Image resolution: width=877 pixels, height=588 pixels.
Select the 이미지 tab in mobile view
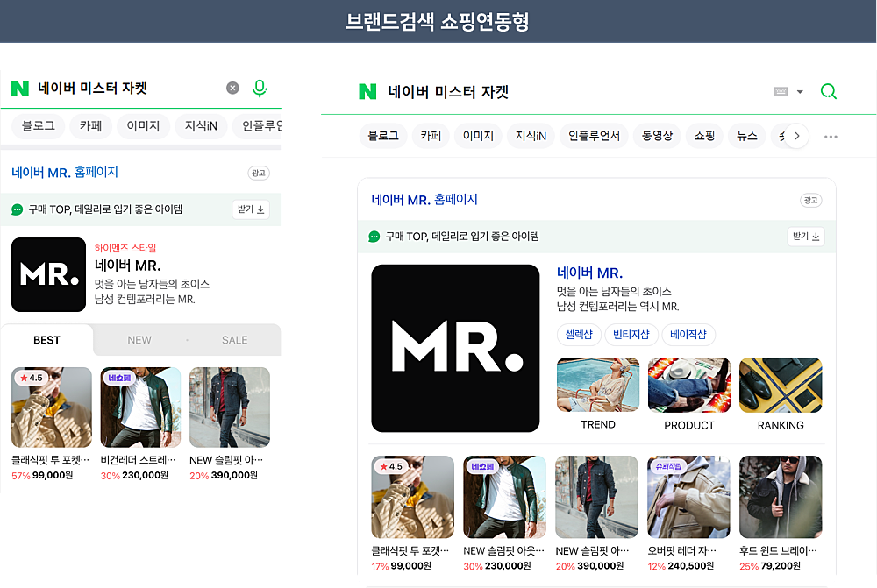click(x=143, y=126)
